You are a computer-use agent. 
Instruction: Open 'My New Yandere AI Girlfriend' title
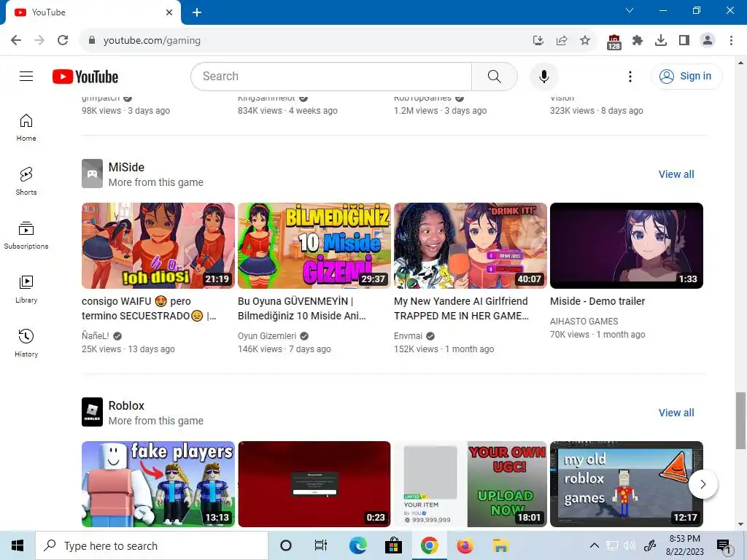tap(462, 308)
